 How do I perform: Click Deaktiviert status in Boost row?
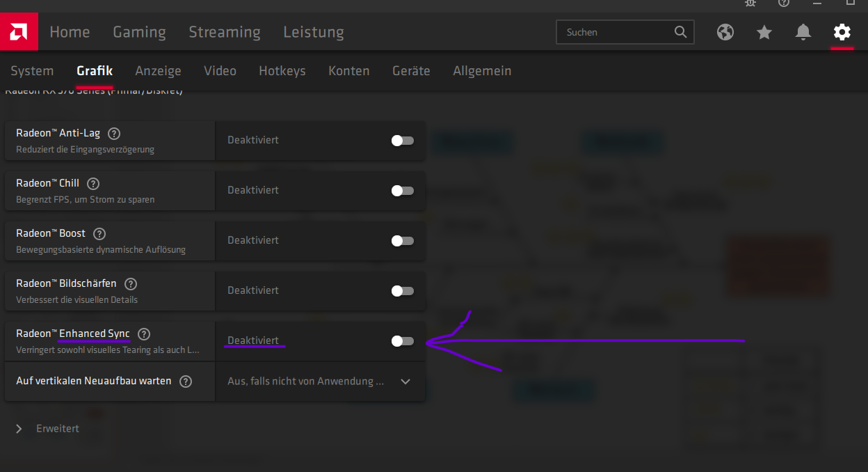253,240
